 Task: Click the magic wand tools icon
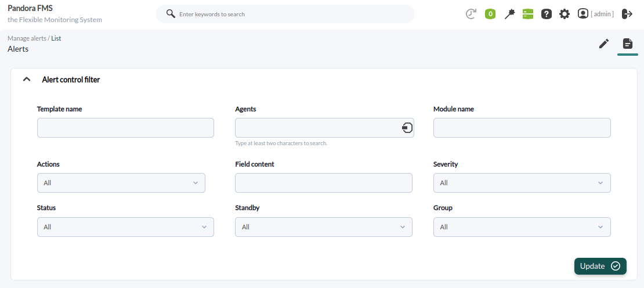click(509, 14)
